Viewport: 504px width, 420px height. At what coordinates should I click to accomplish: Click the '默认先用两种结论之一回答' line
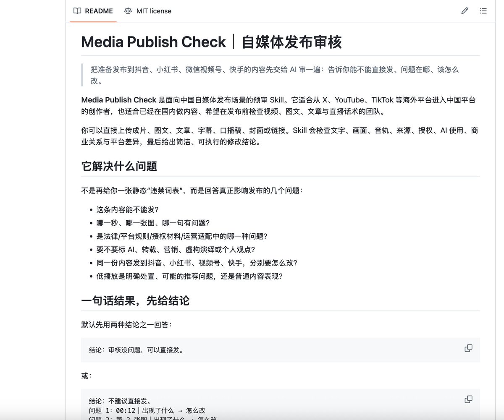point(126,324)
